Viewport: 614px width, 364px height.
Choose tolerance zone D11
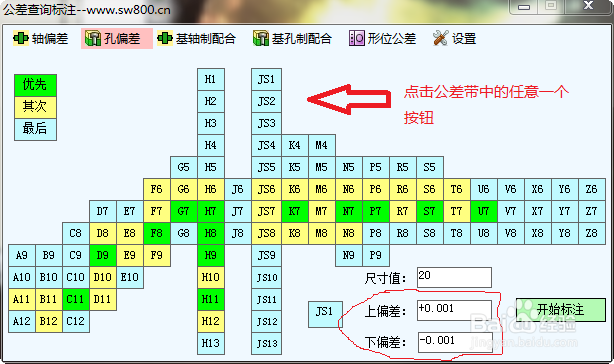click(103, 299)
